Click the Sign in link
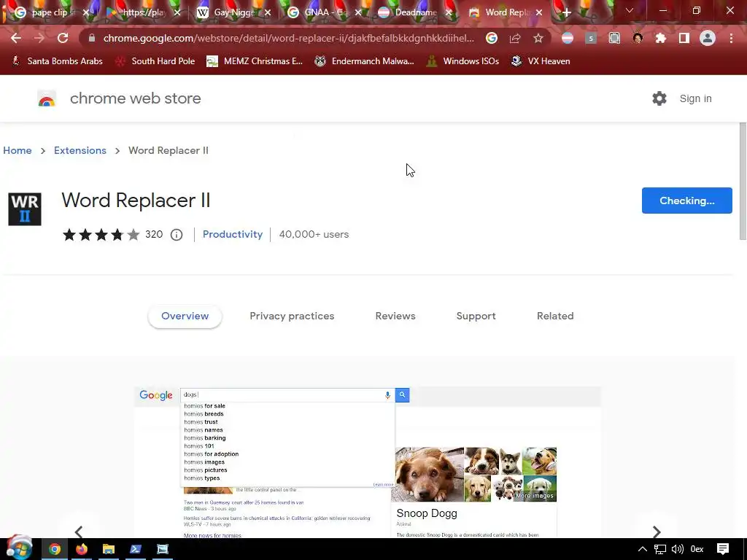This screenshot has width=747, height=560. coord(695,98)
